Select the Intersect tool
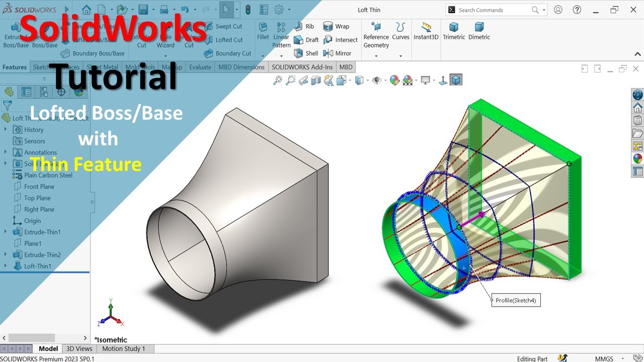The width and height of the screenshot is (644, 362). pyautogui.click(x=341, y=40)
